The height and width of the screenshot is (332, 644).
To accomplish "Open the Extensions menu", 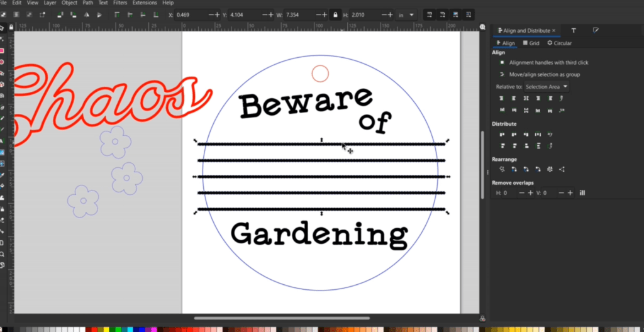I will click(144, 3).
